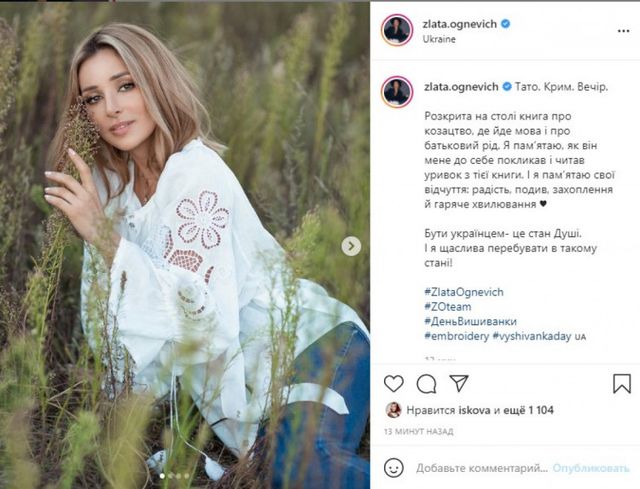This screenshot has height=489, width=640.
Task: Go to next photo with arrow
Action: pyautogui.click(x=352, y=245)
